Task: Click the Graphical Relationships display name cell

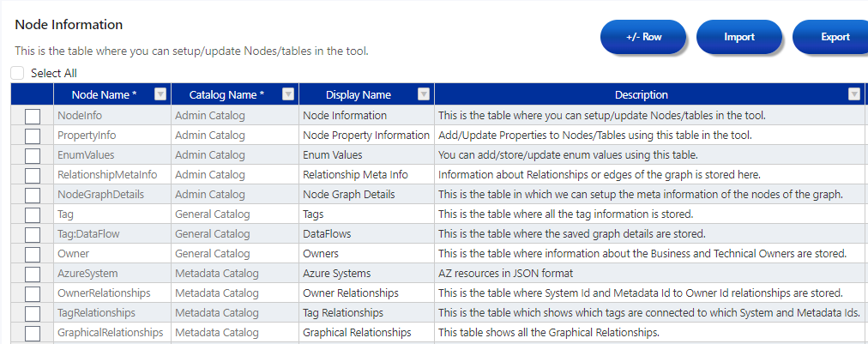Action: [366, 332]
